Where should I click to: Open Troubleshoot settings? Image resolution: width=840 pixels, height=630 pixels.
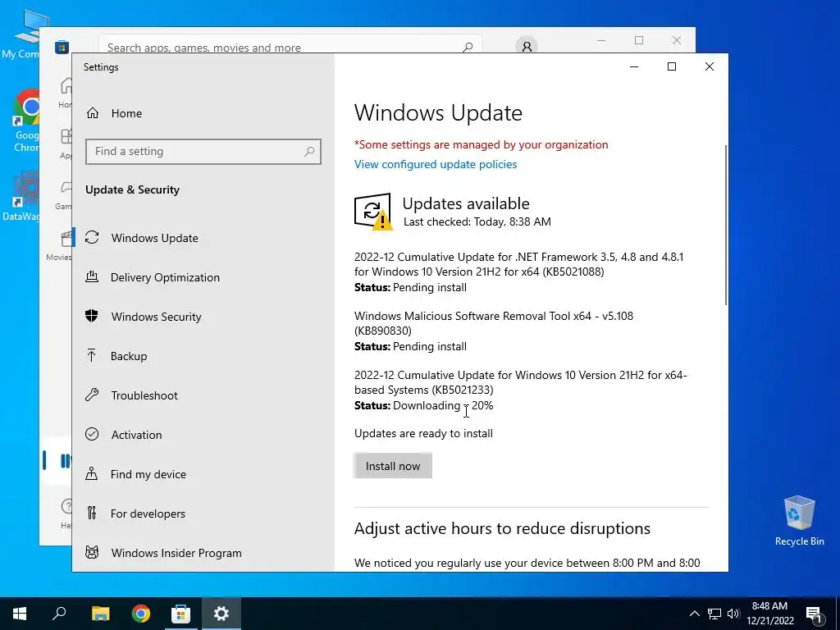pos(144,395)
